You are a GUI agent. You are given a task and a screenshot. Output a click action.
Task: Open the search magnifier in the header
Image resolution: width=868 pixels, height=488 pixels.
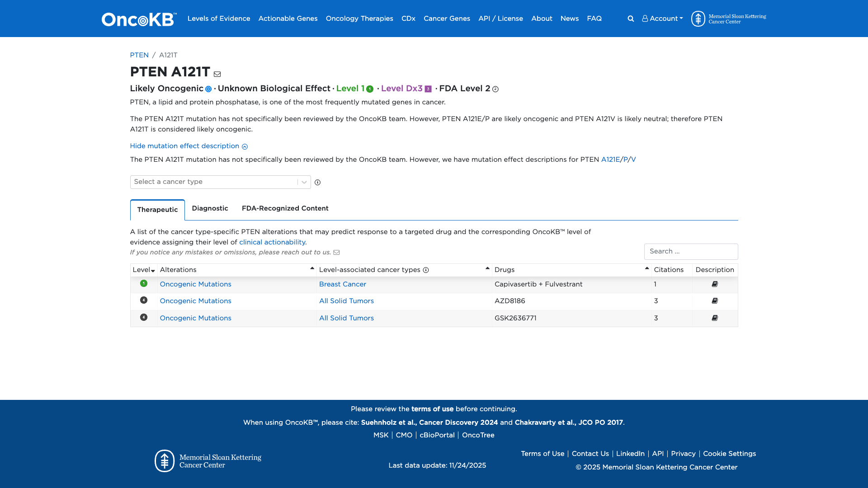pos(631,19)
